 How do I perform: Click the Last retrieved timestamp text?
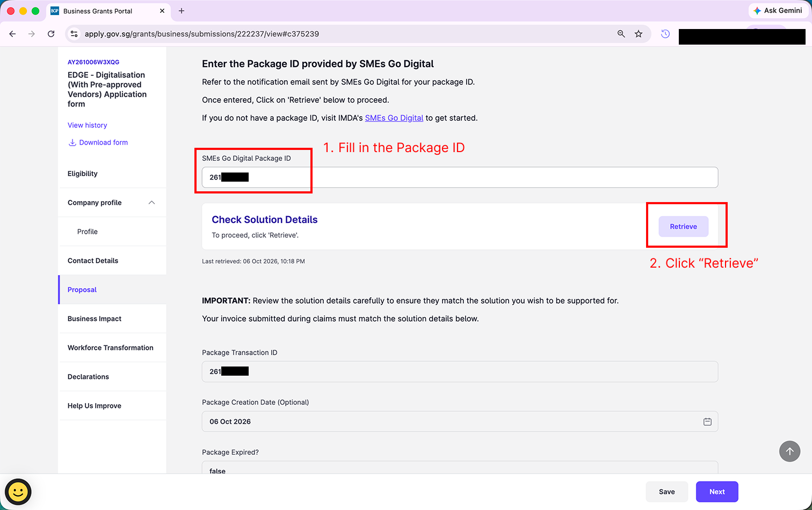pyautogui.click(x=253, y=261)
